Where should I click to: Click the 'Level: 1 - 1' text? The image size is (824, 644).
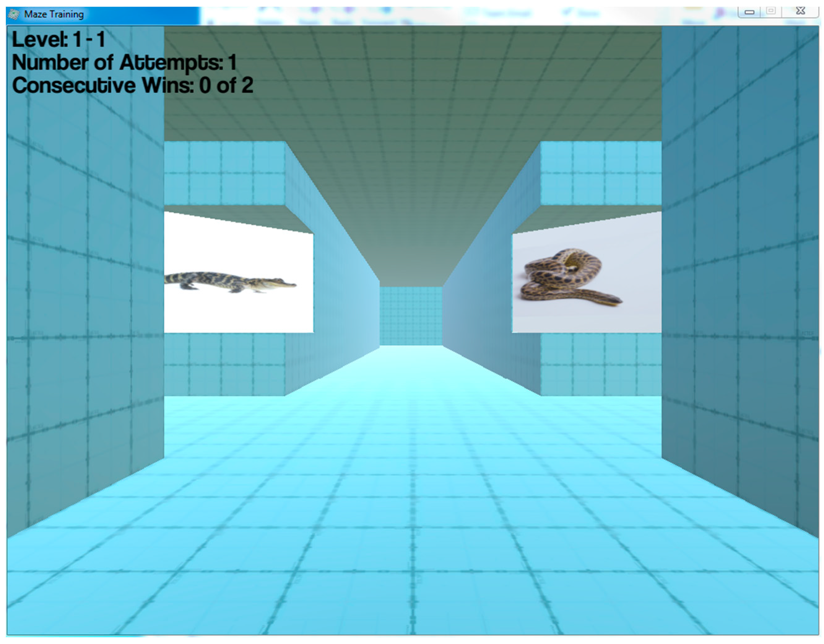(59, 39)
